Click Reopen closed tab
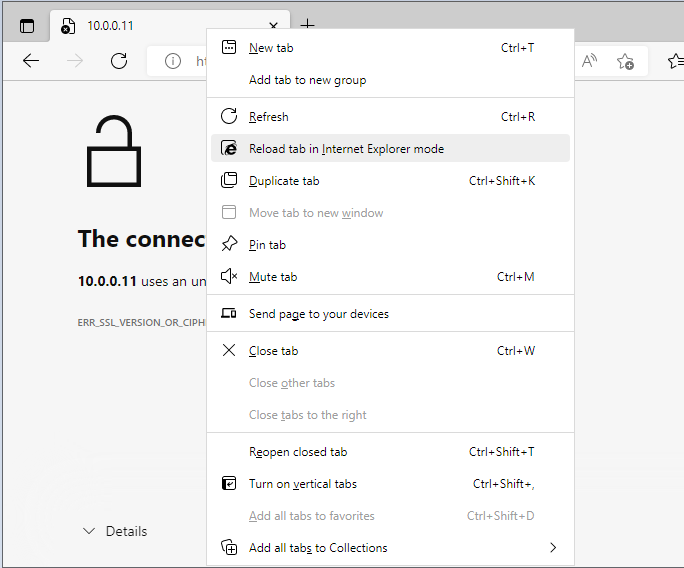The width and height of the screenshot is (684, 568). click(x=297, y=452)
